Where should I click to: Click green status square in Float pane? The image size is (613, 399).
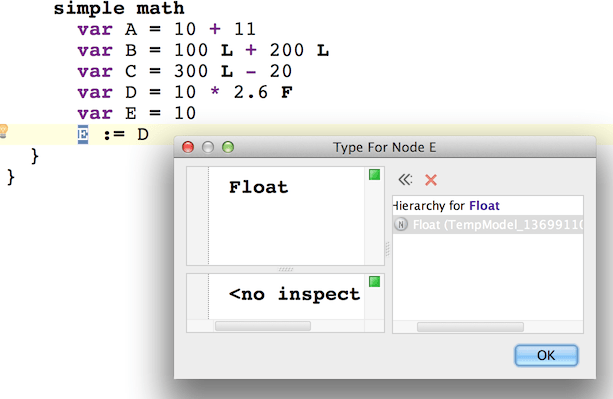[x=374, y=175]
